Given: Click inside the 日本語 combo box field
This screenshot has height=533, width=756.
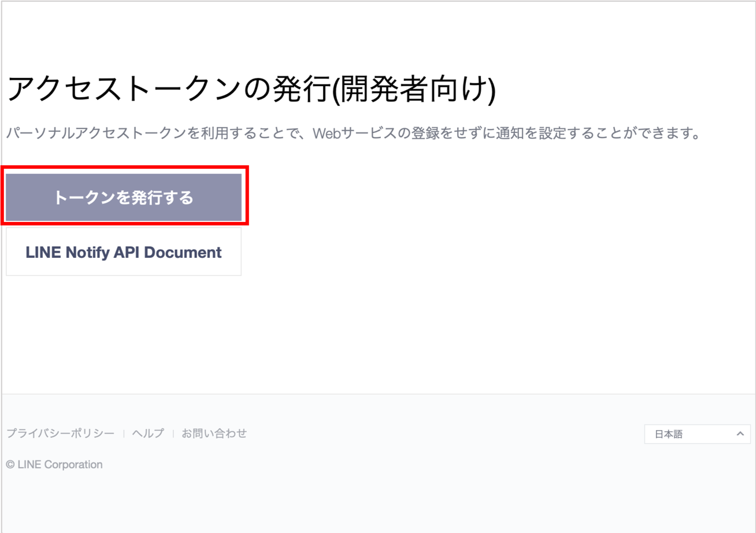Looking at the screenshot, I should pyautogui.click(x=682, y=434).
